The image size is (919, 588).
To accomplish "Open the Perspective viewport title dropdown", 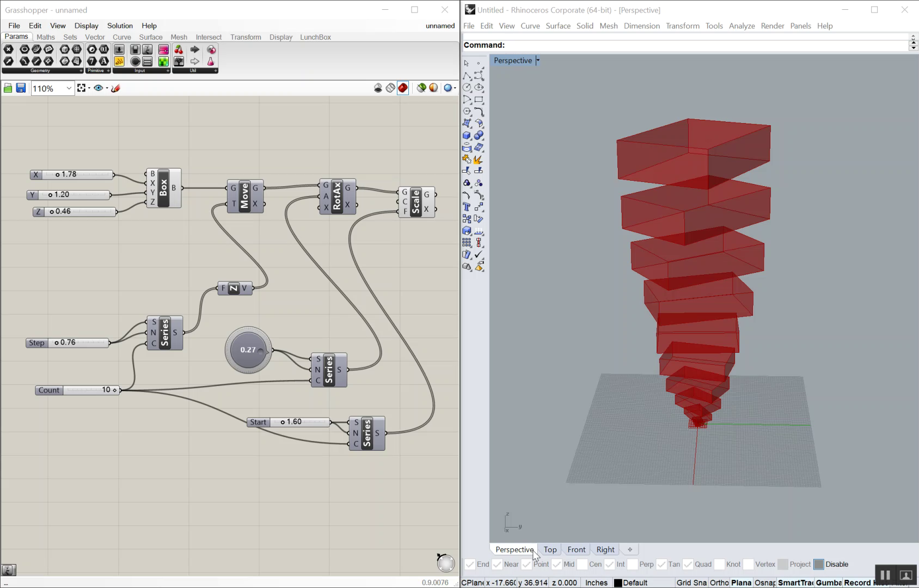I will pyautogui.click(x=538, y=60).
